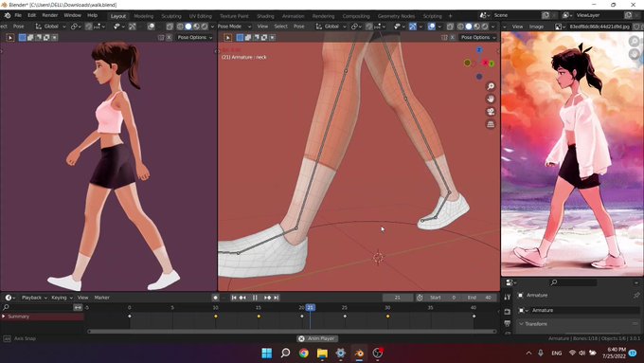Screen dimensions: 644x363
Task: Click the timeline horizontal scrollbar
Action: click(x=292, y=332)
